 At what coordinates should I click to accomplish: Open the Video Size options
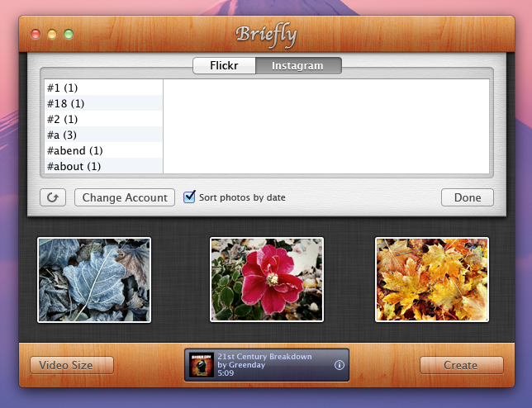point(72,365)
